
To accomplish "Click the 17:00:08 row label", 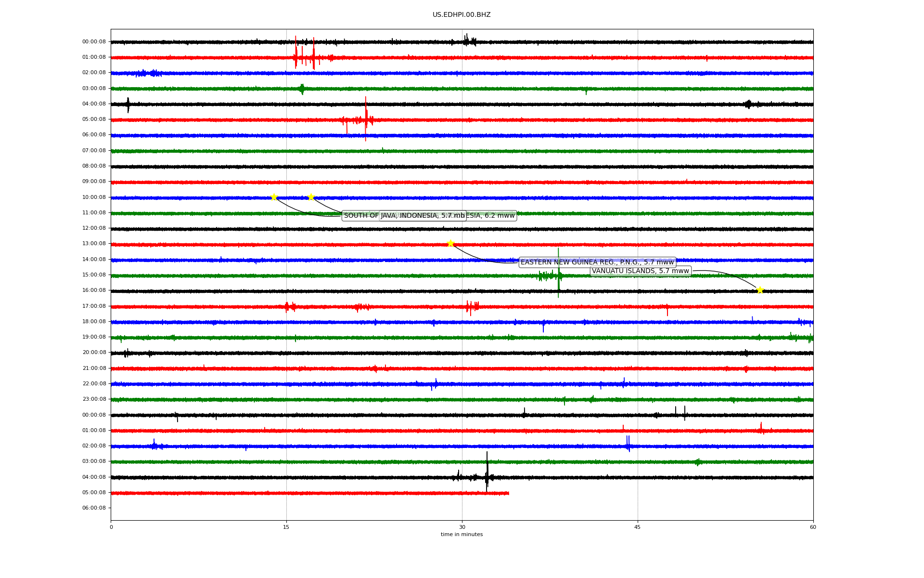I will 94,306.
